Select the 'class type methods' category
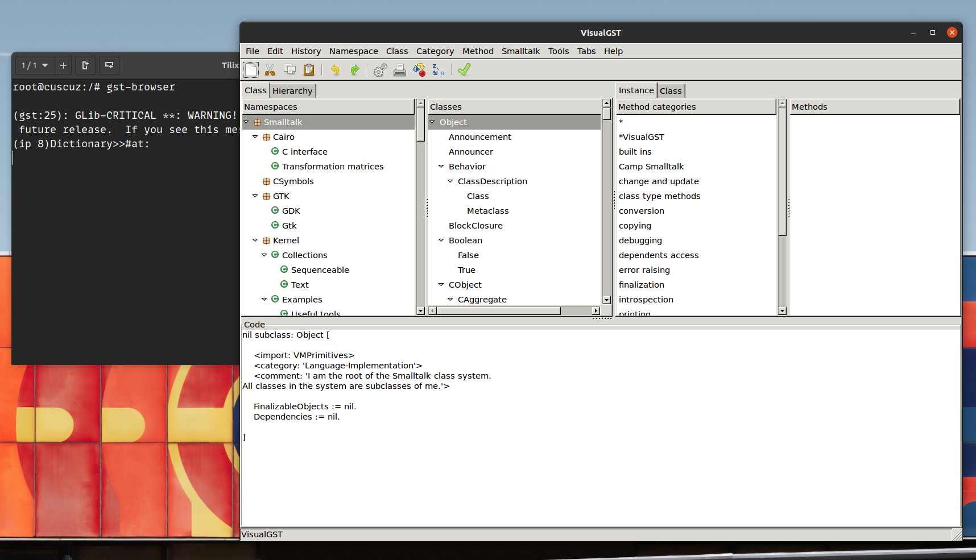Screen dimensions: 976x560 [x=660, y=196]
